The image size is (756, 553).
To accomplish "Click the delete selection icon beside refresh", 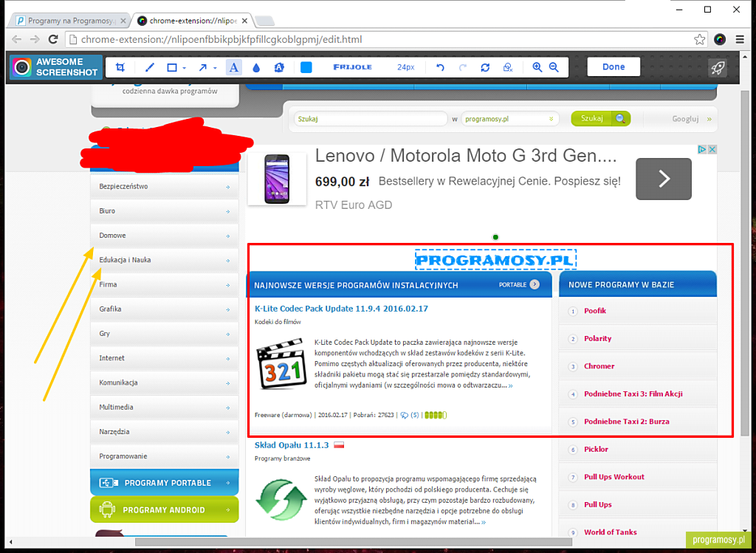I will [508, 67].
